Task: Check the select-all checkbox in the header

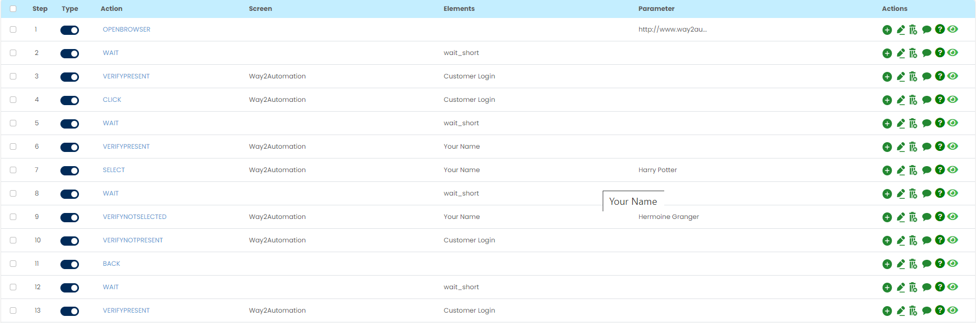Action: coord(13,9)
